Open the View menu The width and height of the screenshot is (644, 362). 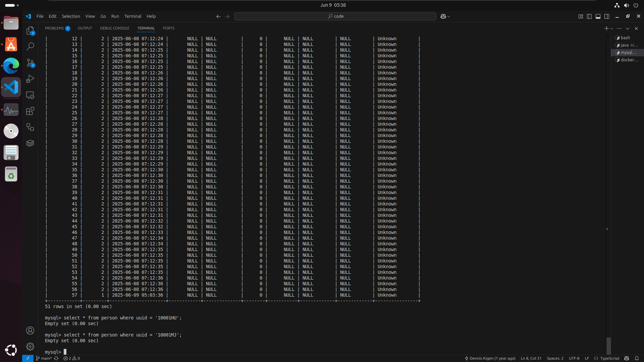pos(90,16)
